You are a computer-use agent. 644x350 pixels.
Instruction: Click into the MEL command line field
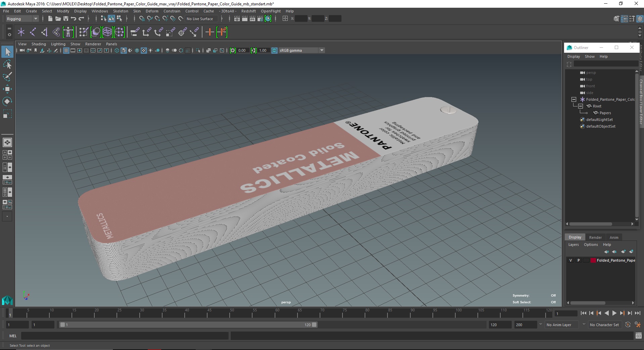[x=125, y=336]
